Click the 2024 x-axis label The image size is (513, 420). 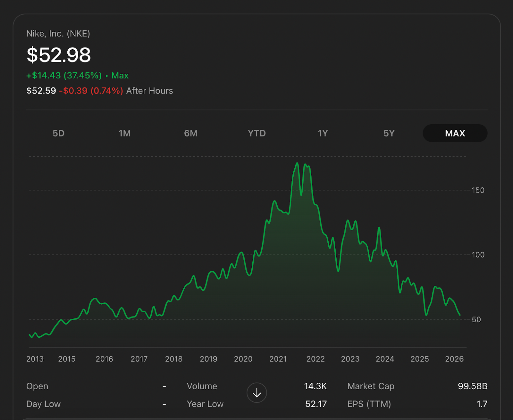coord(385,359)
